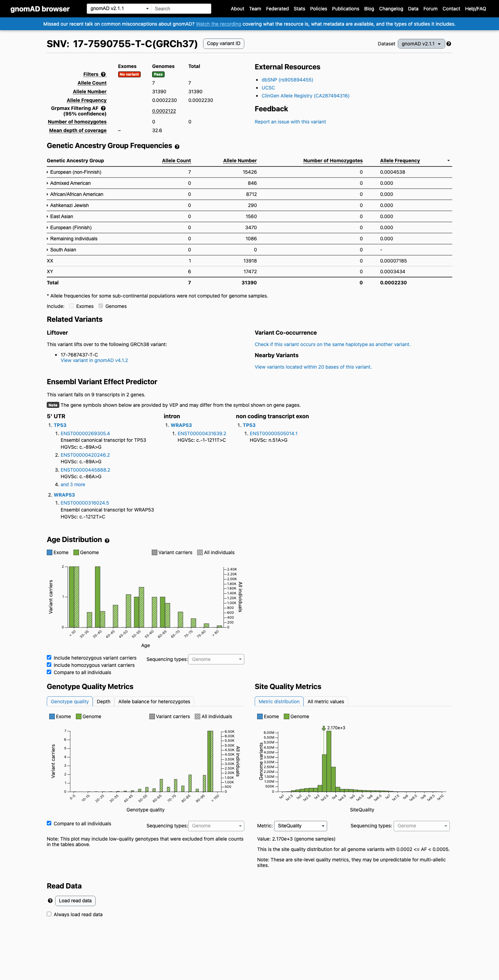Check the Exomes include checkbox
The height and width of the screenshot is (980, 499).
point(71,306)
